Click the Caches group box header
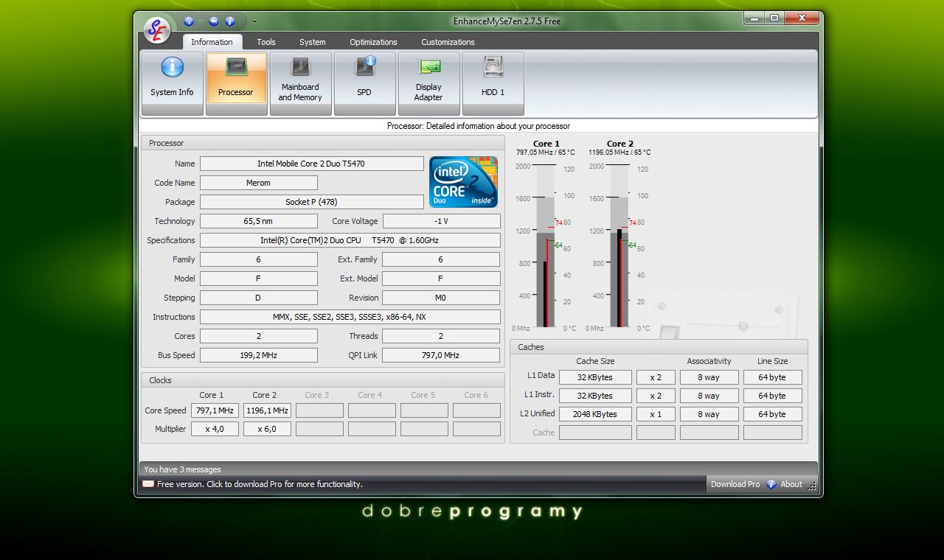 pos(659,347)
